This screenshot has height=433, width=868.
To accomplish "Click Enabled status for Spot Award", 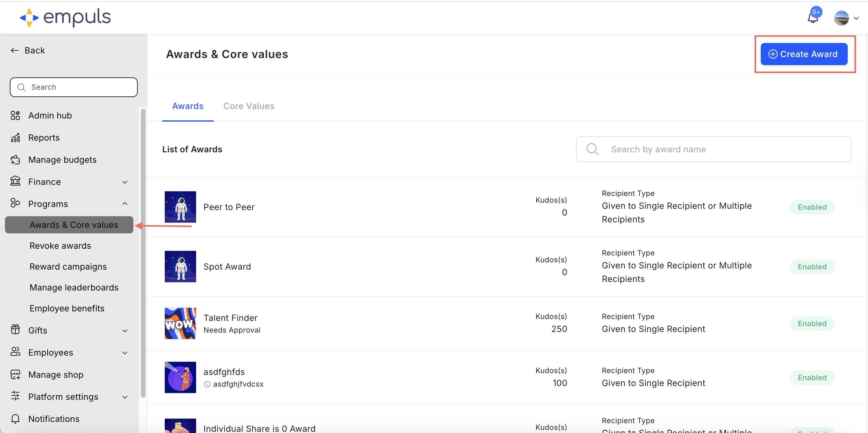I will coord(812,267).
